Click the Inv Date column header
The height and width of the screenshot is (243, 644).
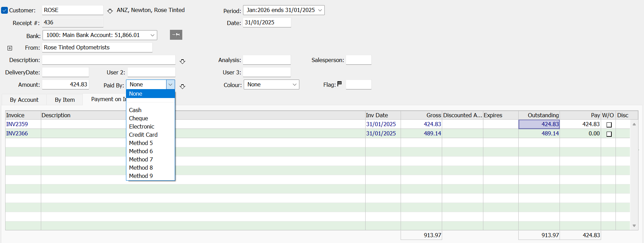pyautogui.click(x=383, y=115)
